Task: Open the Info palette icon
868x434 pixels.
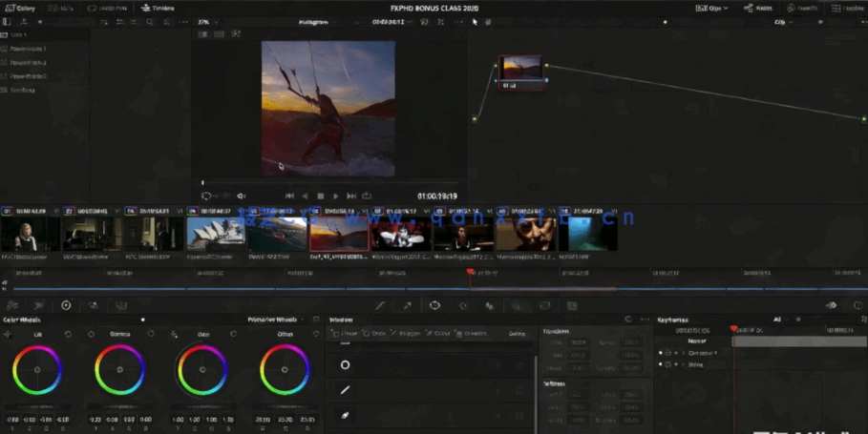Action: click(x=858, y=305)
